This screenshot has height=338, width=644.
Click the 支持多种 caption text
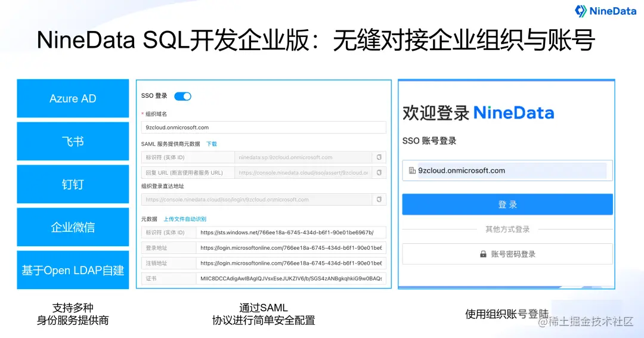click(x=73, y=308)
